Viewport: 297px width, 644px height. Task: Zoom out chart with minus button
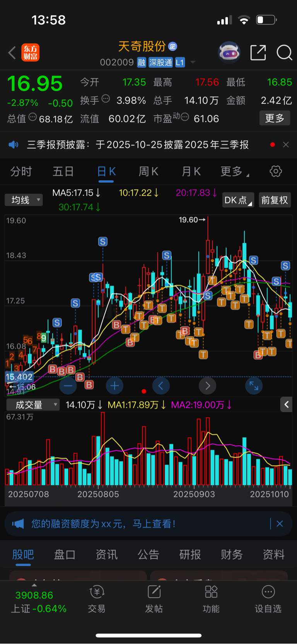[x=68, y=386]
